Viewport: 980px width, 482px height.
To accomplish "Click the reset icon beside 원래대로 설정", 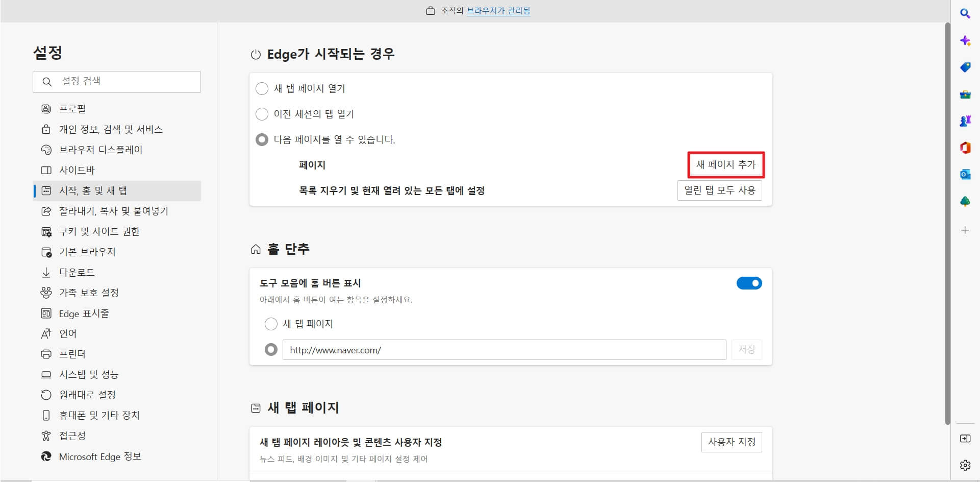I will click(x=46, y=395).
